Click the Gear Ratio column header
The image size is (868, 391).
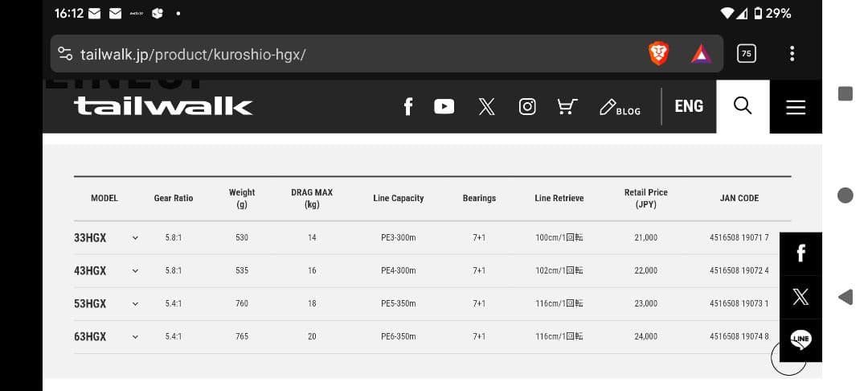pos(174,198)
